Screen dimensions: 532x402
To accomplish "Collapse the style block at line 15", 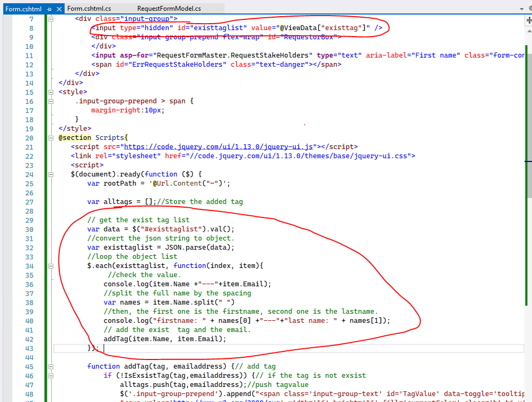I will tap(51, 92).
